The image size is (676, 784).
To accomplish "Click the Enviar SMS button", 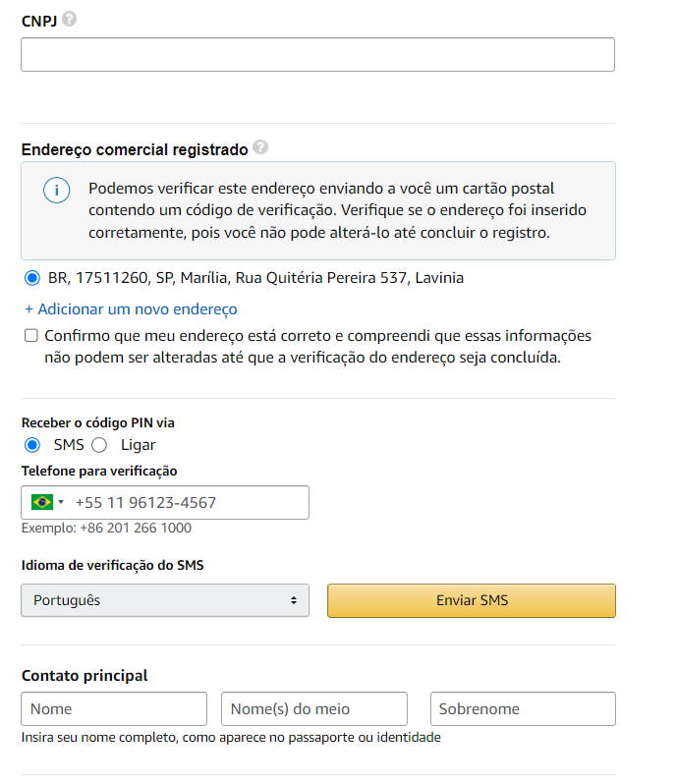I will pyautogui.click(x=472, y=600).
